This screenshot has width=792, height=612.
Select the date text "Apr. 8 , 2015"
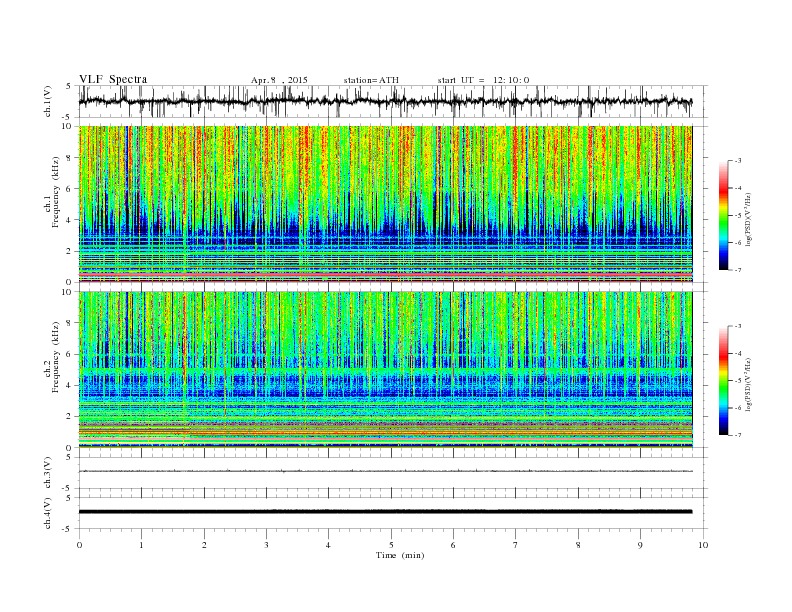pyautogui.click(x=279, y=80)
